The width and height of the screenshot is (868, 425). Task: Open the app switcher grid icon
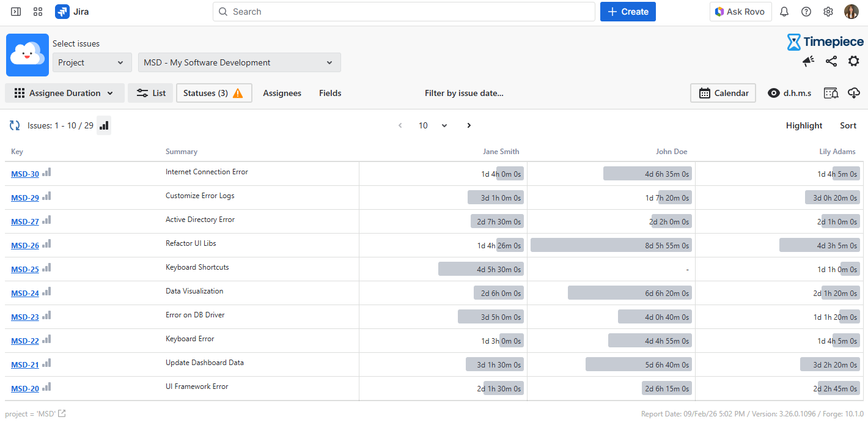pyautogui.click(x=38, y=12)
